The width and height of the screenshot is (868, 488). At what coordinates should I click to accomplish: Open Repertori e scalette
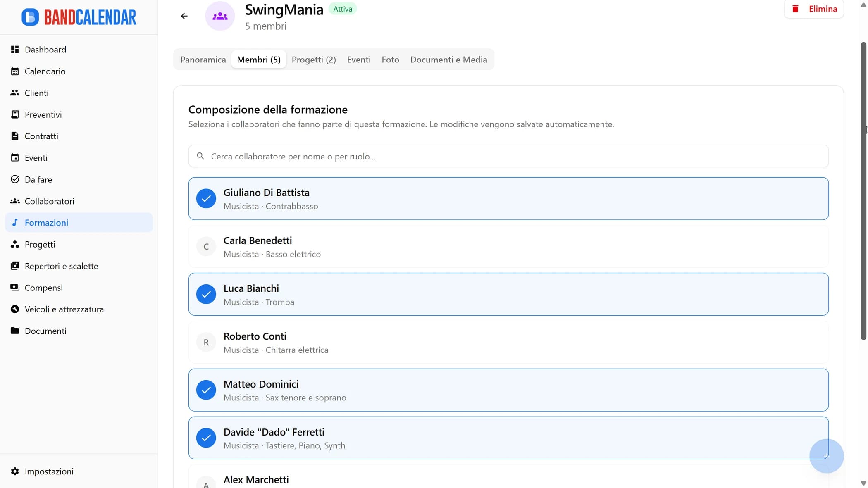tap(61, 266)
